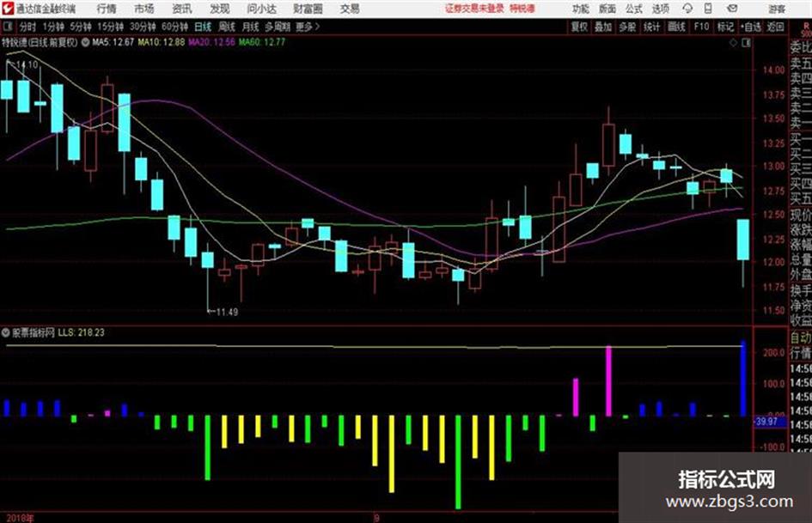Open the 公式 menu
This screenshot has height=523, width=812.
click(633, 9)
